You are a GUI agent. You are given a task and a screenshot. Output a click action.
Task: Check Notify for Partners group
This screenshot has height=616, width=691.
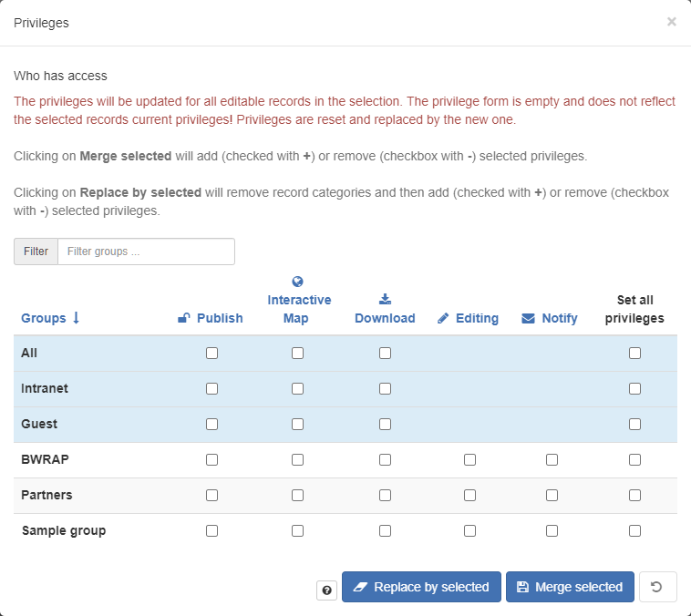(x=552, y=496)
